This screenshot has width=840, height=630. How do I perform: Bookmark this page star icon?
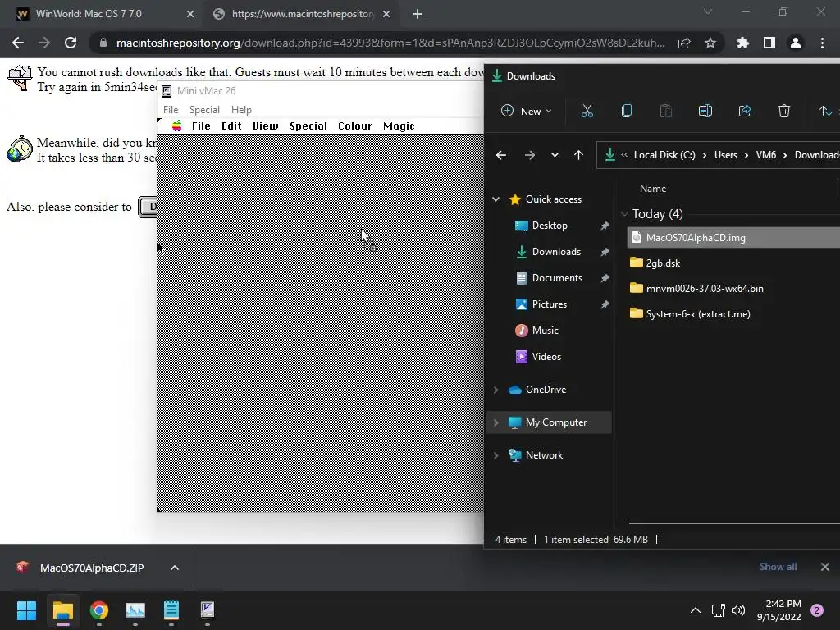click(x=710, y=43)
